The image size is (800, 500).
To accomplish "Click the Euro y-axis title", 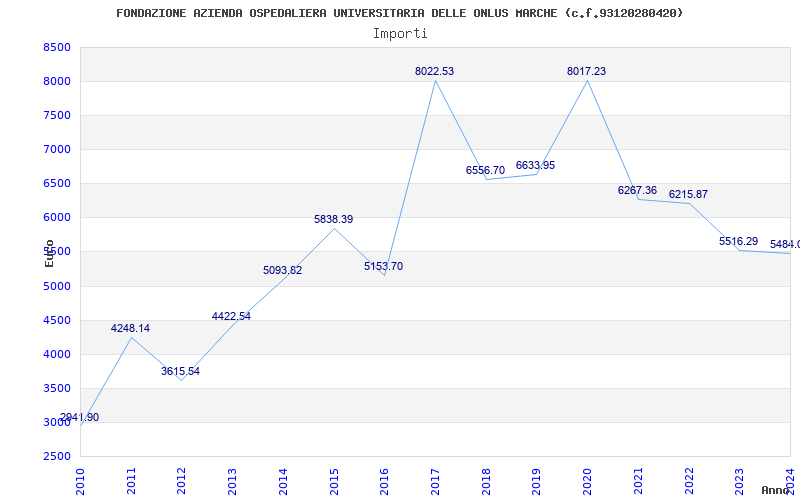I will [49, 253].
